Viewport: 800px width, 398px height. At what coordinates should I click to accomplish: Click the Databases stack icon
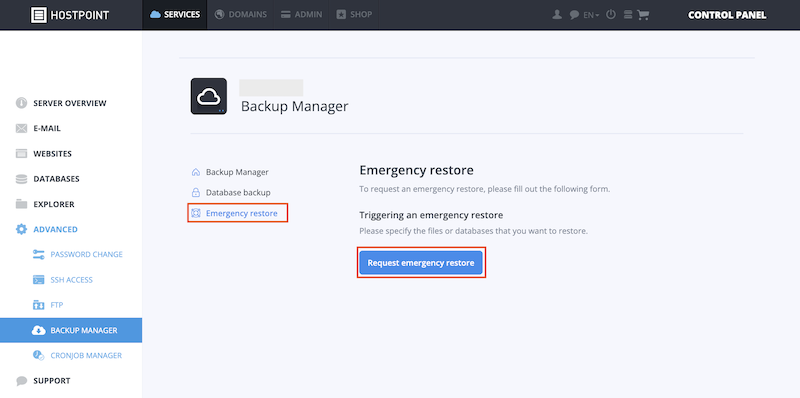pos(21,179)
